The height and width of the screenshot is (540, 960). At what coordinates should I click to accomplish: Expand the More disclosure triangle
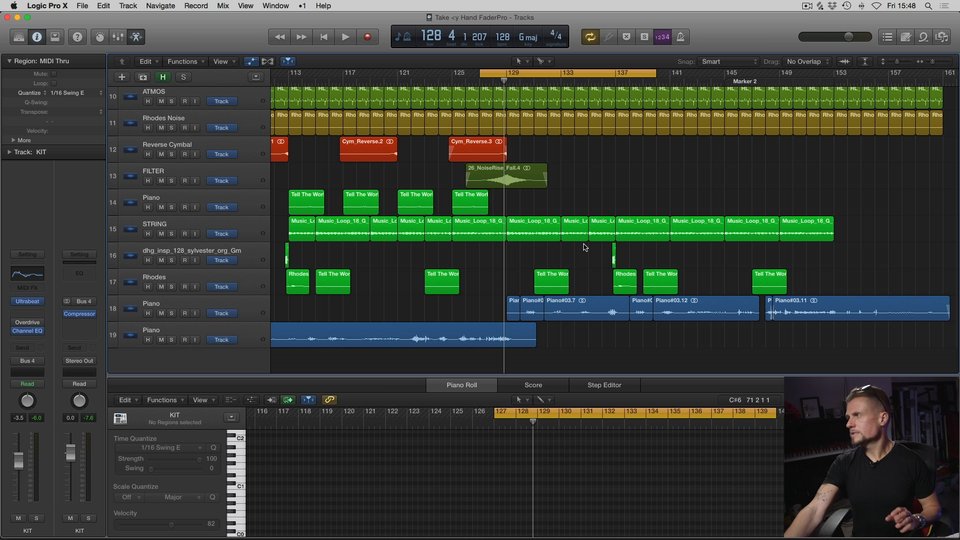tap(13, 140)
